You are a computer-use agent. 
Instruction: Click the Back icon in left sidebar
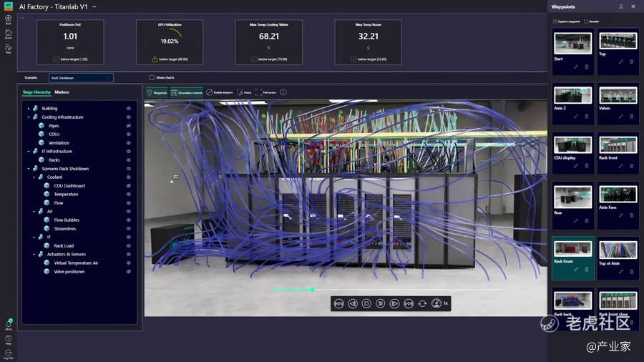(8, 19)
